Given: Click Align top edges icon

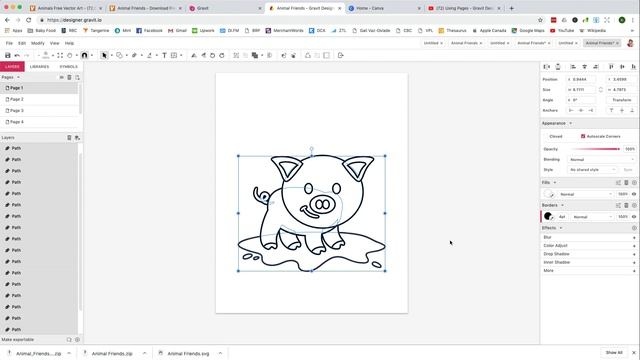Looking at the screenshot, I should 611,67.
